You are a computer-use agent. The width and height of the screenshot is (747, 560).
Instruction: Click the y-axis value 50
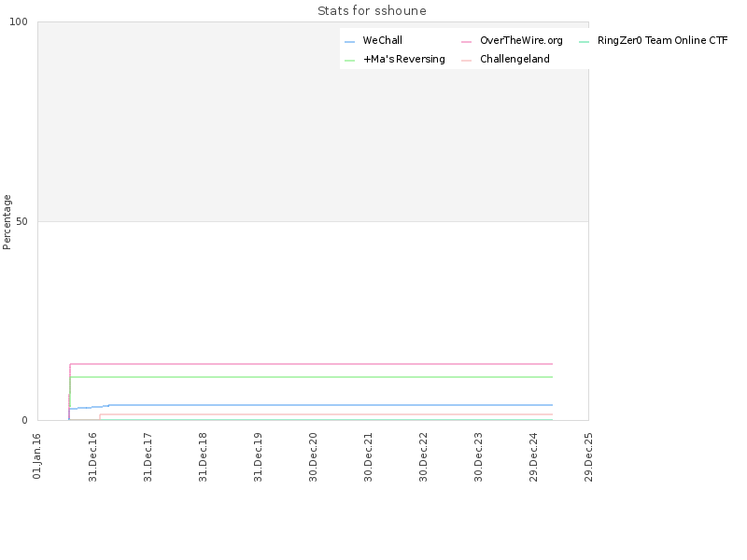[x=21, y=221]
